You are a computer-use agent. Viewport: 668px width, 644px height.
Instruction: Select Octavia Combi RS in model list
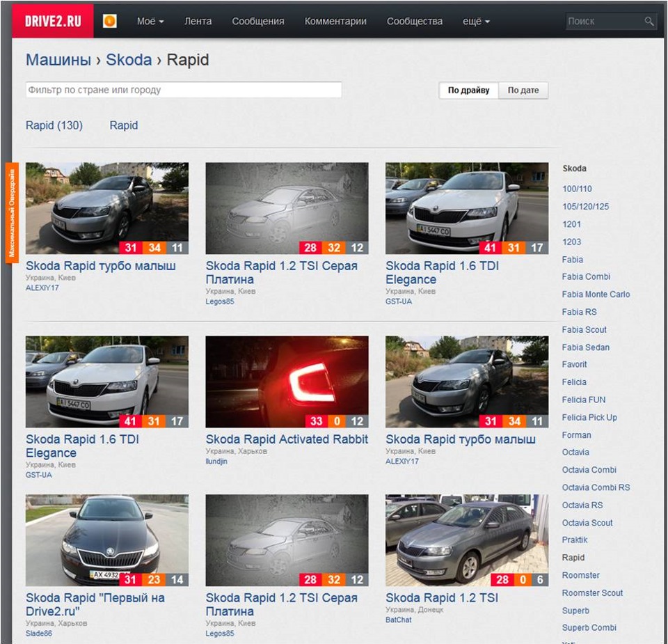[x=596, y=487]
